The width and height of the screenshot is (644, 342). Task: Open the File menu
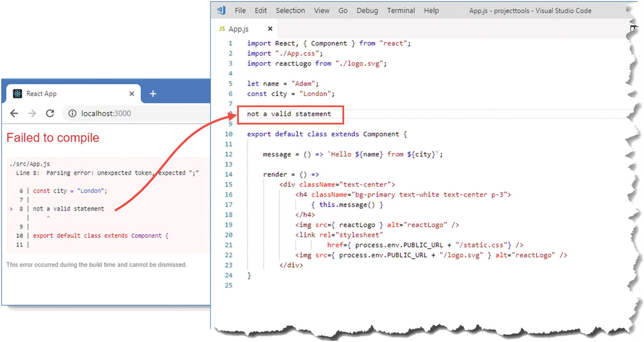point(240,10)
